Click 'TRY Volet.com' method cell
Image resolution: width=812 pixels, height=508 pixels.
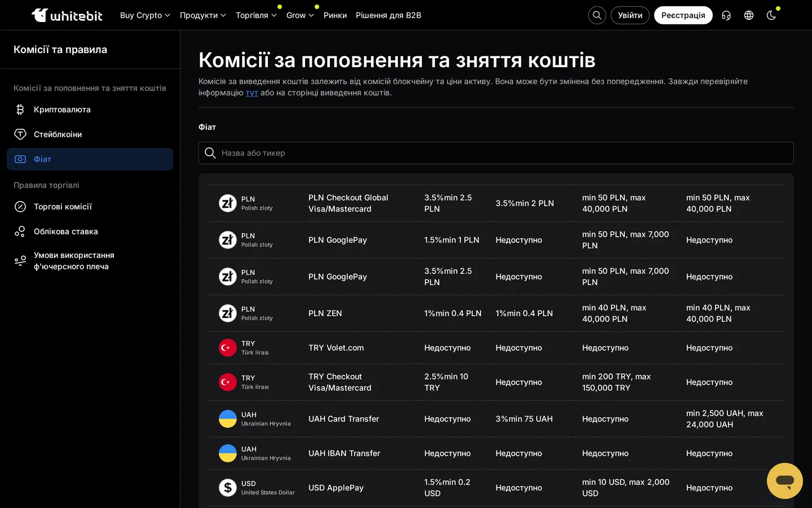[336, 348]
